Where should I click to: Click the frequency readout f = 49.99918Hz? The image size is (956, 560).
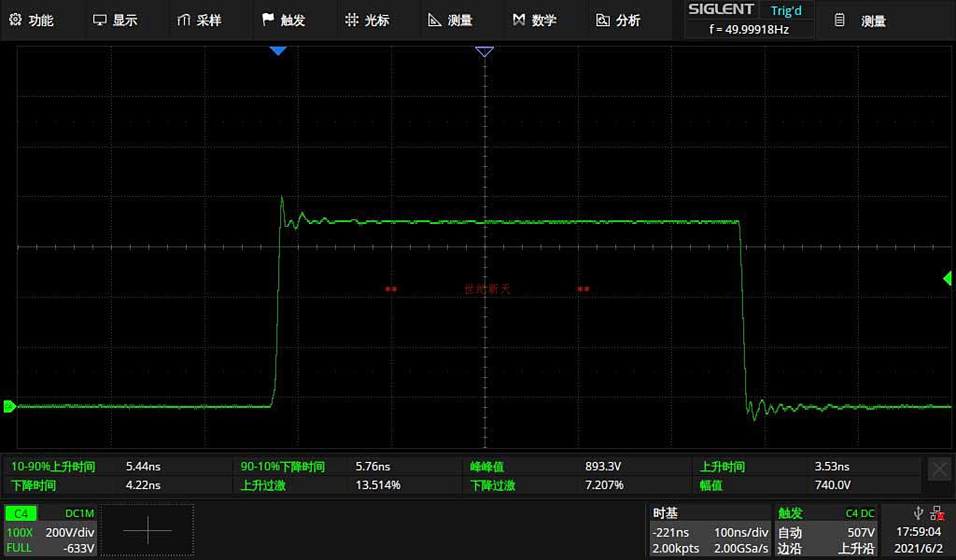[750, 29]
